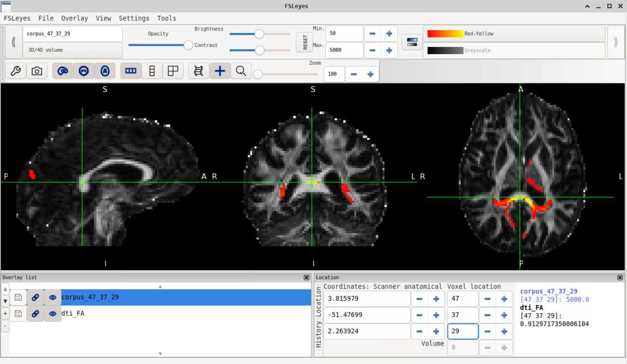Adjust the Contrast slider

tap(260, 50)
